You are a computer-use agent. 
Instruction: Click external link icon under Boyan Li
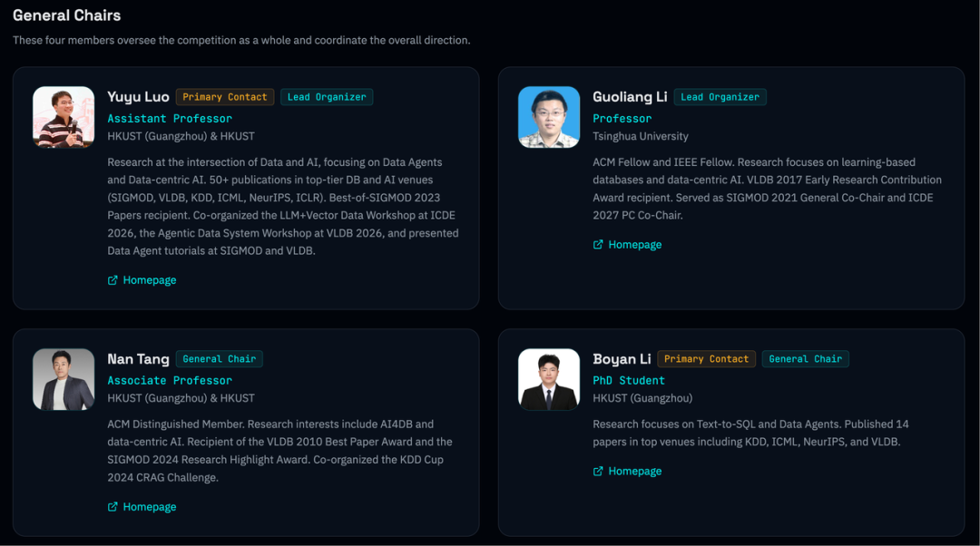coord(598,472)
